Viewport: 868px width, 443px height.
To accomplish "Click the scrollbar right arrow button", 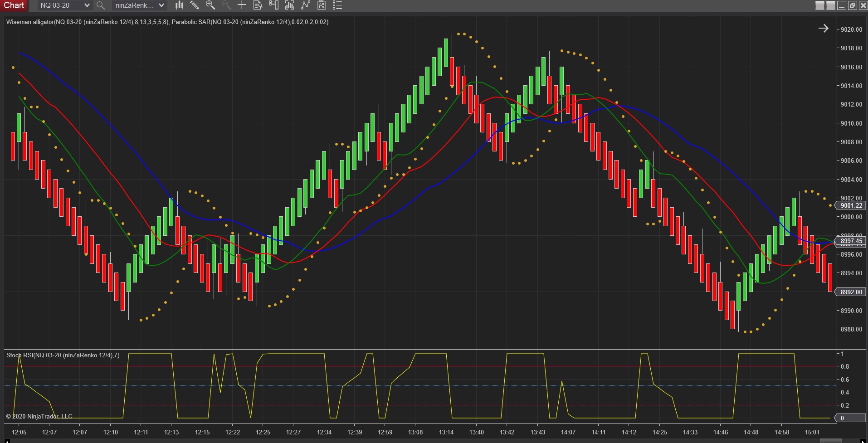I will pyautogui.click(x=863, y=441).
